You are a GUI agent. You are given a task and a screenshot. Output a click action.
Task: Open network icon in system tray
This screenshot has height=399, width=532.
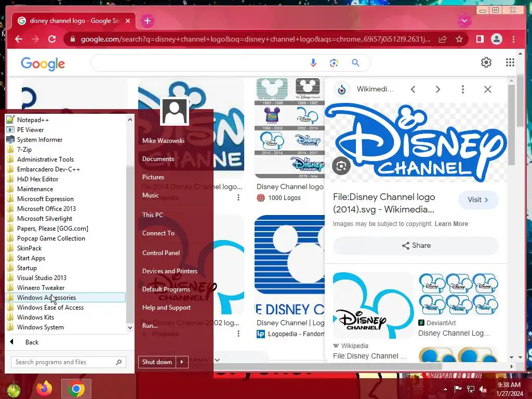[471, 389]
